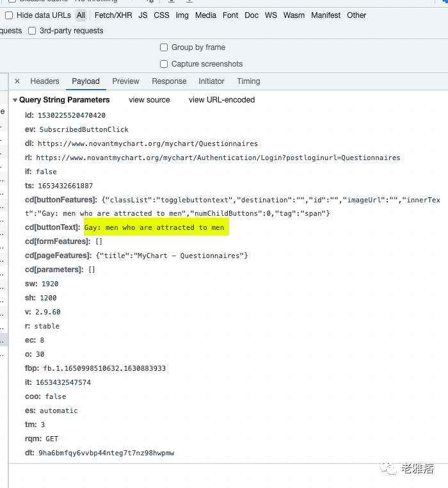Viewport: 448px width, 488px height.
Task: Select the v value 2.9.60
Action: pyautogui.click(x=47, y=312)
